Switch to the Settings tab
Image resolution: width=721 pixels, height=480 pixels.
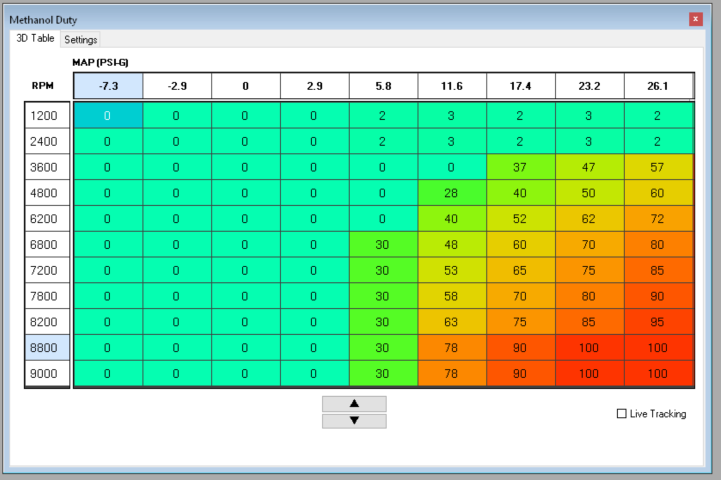coord(81,40)
